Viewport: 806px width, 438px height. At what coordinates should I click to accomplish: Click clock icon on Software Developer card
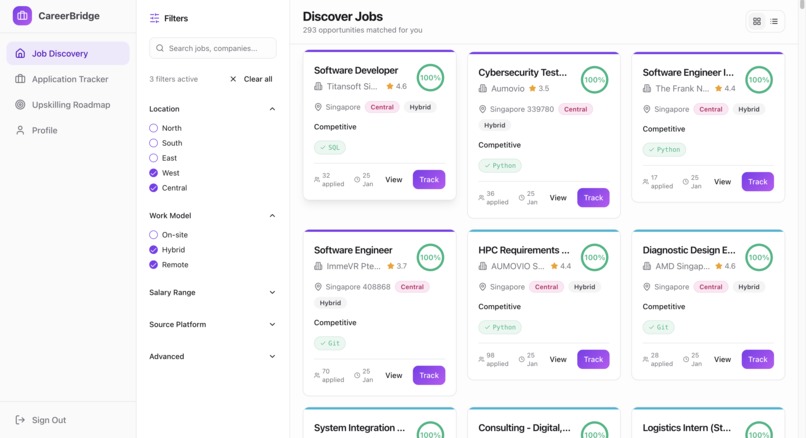click(x=357, y=180)
